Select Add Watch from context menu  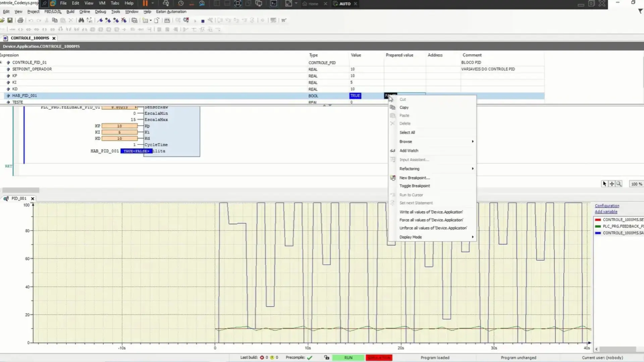[409, 150]
